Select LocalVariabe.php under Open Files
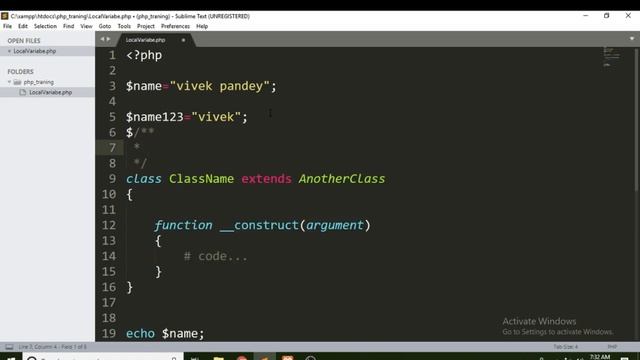This screenshot has height=360, width=640. (x=35, y=51)
